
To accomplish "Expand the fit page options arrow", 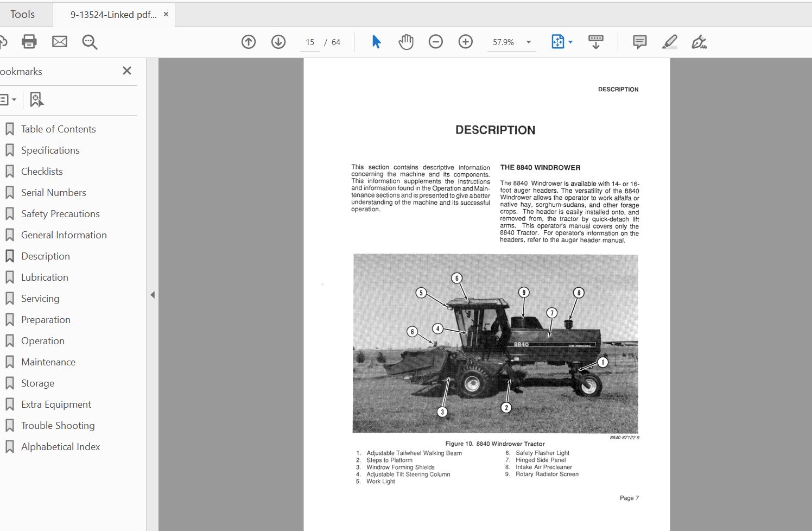I will [x=570, y=42].
